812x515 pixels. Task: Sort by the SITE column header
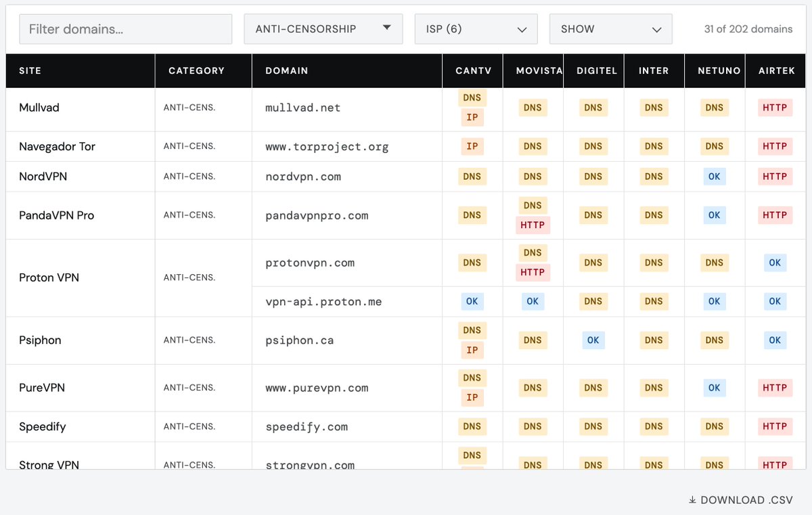click(81, 70)
